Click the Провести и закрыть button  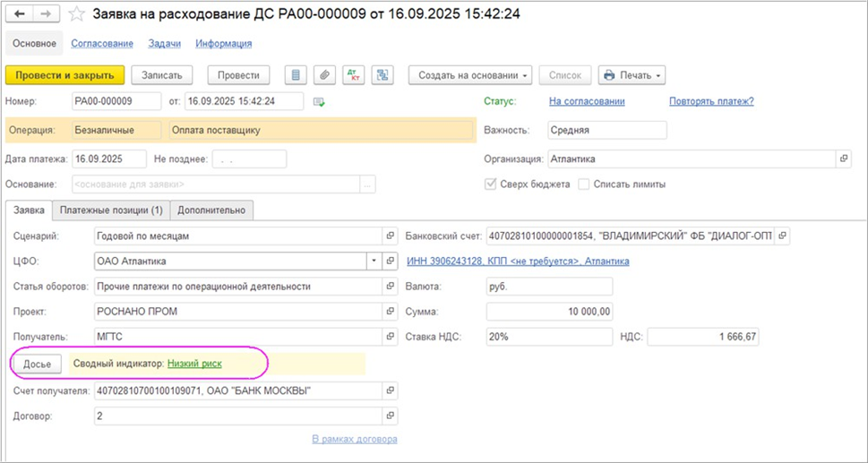pos(64,75)
